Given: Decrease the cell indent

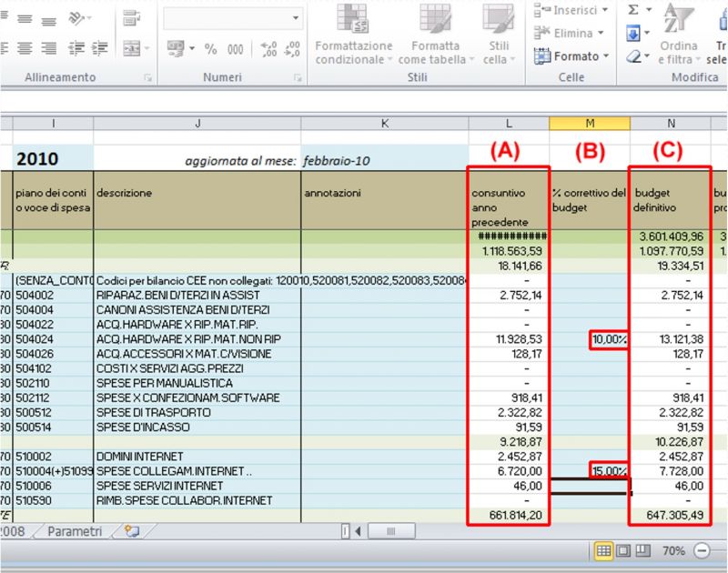Looking at the screenshot, I should tap(76, 48).
